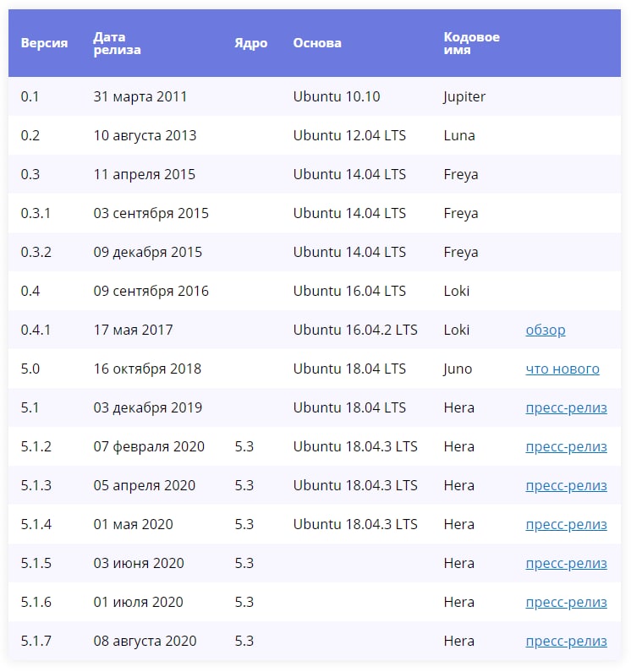Click version number 5.1.6
Screen dimensions: 631x672
point(36,602)
